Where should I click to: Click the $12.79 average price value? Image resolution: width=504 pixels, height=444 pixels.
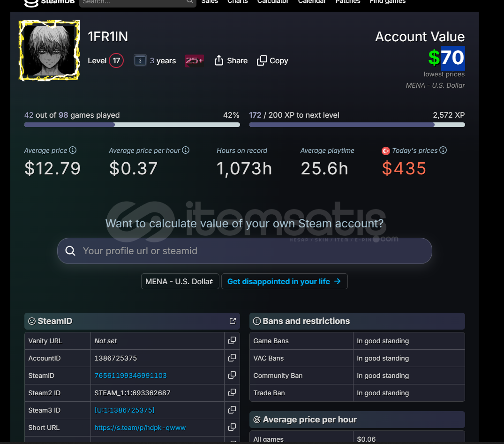tap(53, 168)
